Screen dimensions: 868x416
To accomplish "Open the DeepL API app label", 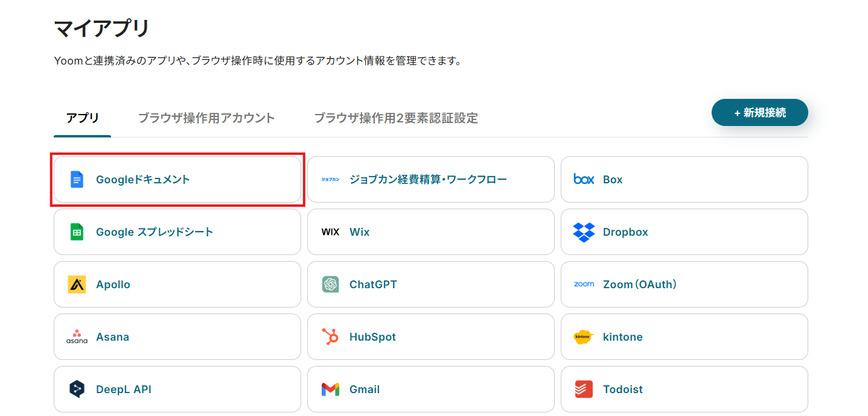I will click(x=124, y=389).
